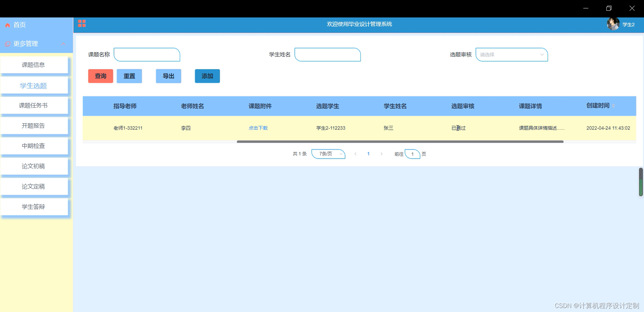
Task: Click the 共 1 条 total count text
Action: 300,154
